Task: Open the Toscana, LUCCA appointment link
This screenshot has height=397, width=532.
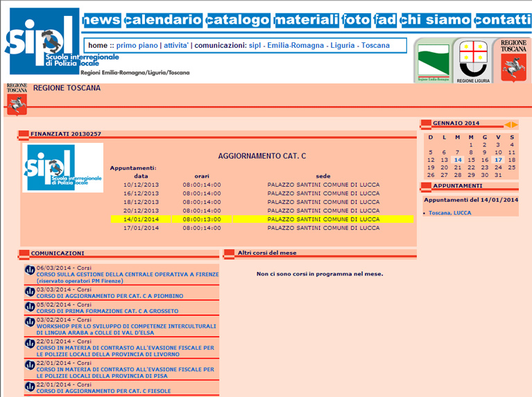Action: 450,213
